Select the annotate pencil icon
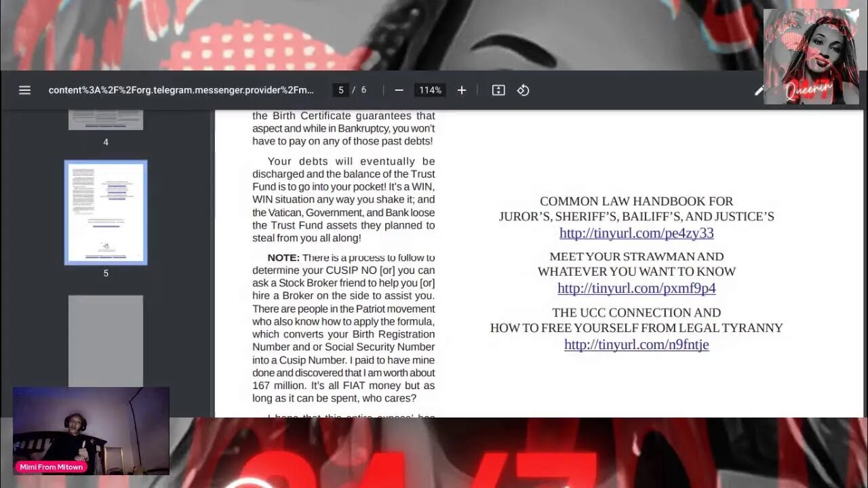868x488 pixels. (x=759, y=91)
